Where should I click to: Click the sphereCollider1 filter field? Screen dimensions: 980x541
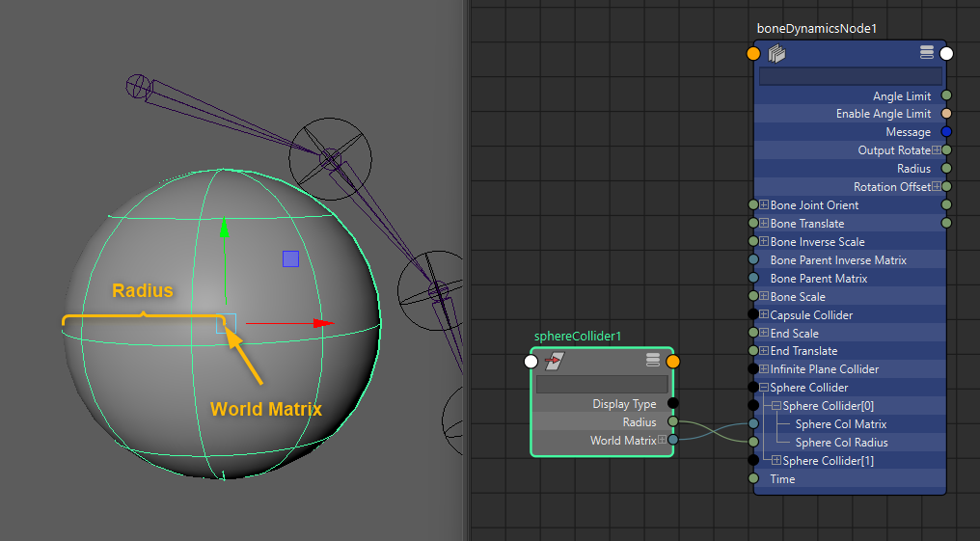(601, 384)
